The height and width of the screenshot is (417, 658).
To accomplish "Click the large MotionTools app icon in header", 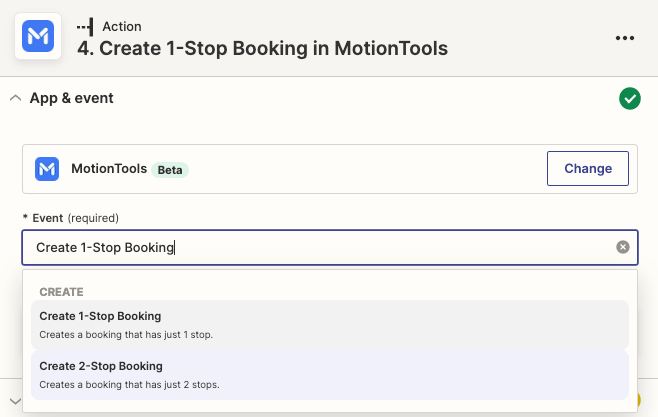I will click(38, 36).
